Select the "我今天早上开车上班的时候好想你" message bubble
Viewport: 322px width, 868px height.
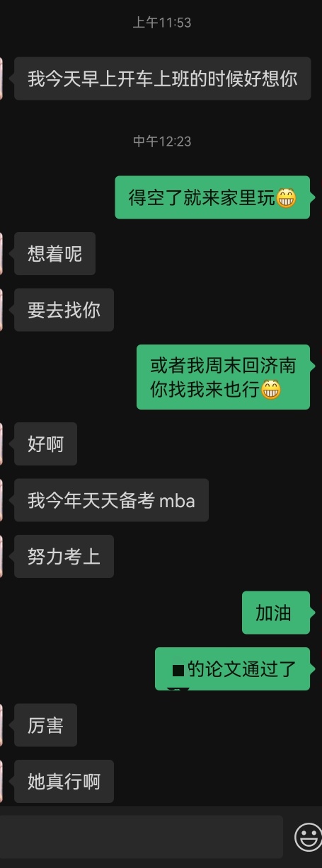[162, 79]
